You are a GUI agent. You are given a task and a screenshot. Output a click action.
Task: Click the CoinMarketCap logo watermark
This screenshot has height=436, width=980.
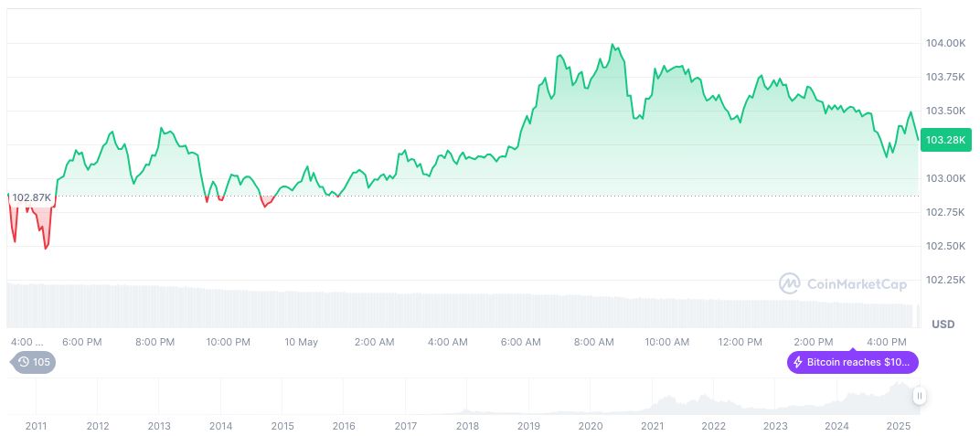coord(844,284)
